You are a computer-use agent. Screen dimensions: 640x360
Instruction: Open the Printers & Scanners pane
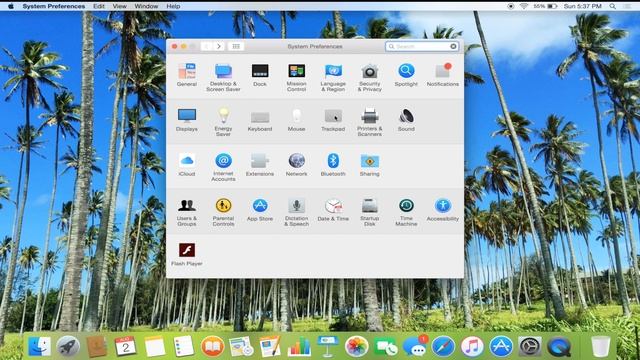pos(369,122)
